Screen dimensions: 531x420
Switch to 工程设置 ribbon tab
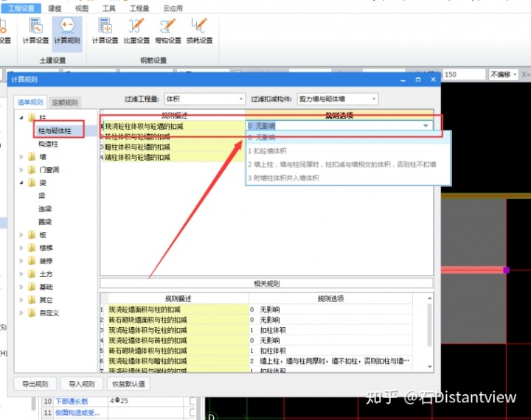point(21,8)
